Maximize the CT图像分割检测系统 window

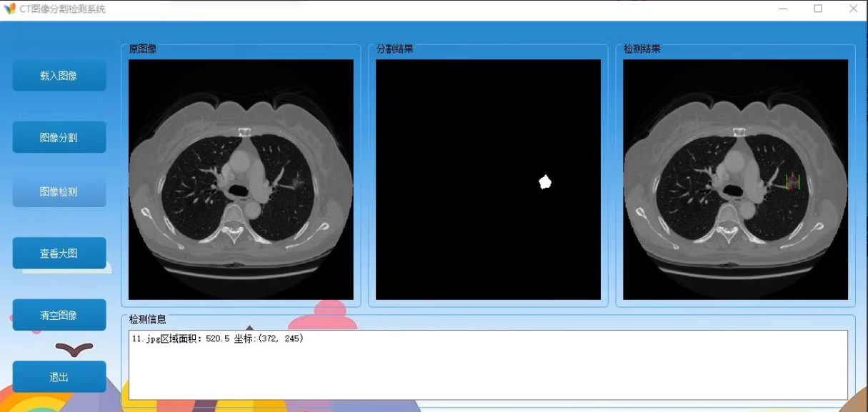818,9
